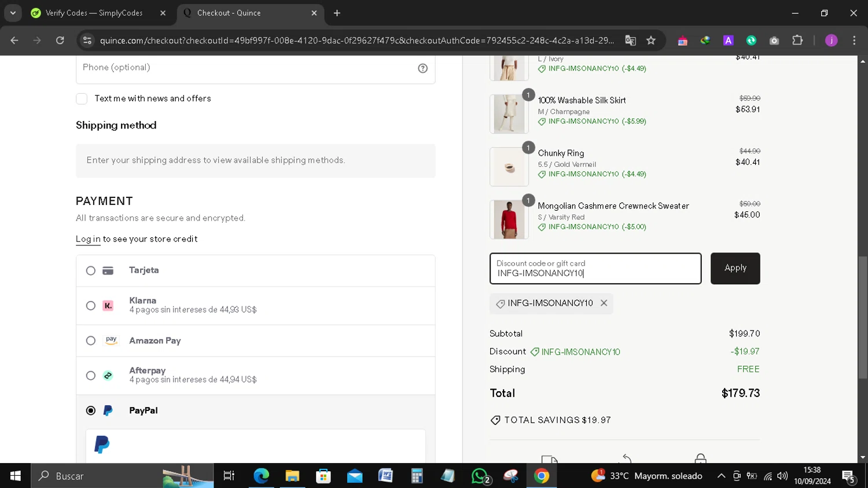This screenshot has height=488, width=868.
Task: Click the Subtotal $199.70 value
Action: [744, 333]
